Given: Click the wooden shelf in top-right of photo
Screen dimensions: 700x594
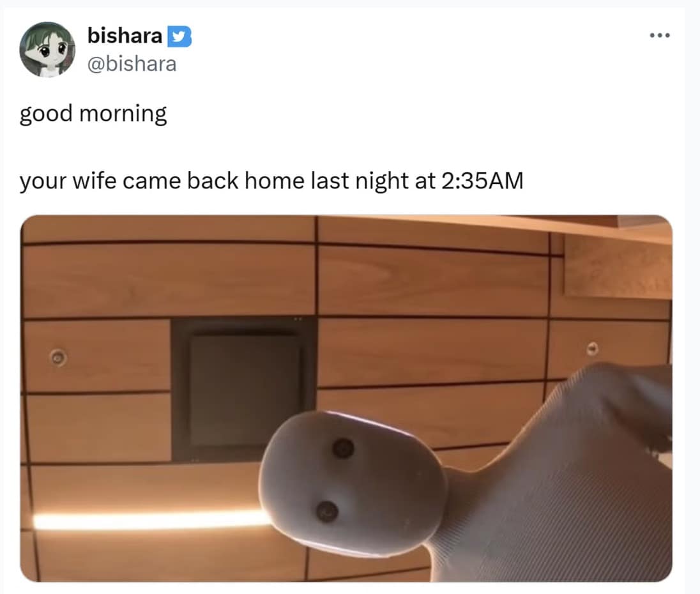Looking at the screenshot, I should 618,266.
